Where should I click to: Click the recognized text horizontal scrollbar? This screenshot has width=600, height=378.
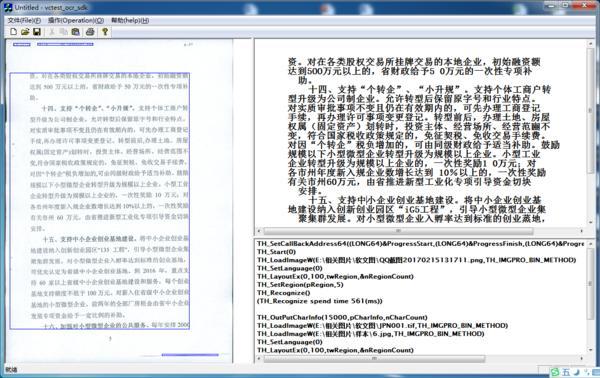click(398, 231)
